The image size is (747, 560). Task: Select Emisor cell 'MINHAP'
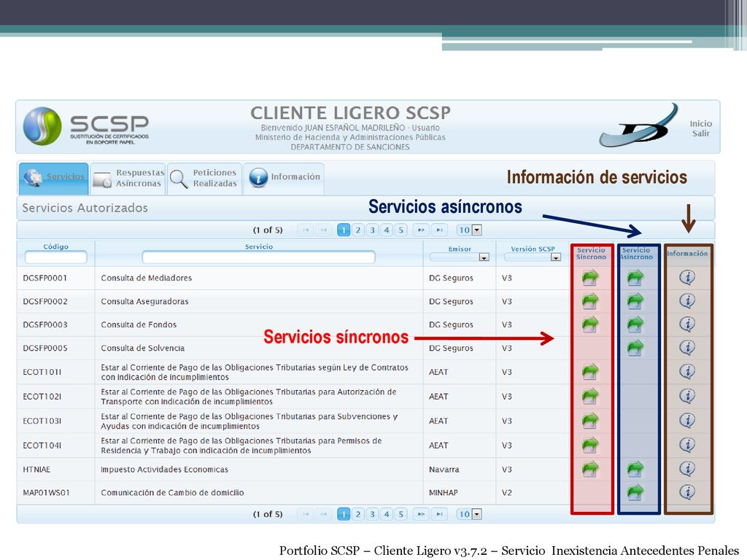pyautogui.click(x=443, y=493)
